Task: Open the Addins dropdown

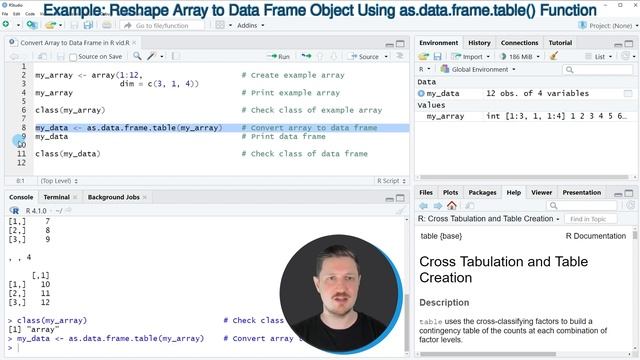Action: (251, 25)
